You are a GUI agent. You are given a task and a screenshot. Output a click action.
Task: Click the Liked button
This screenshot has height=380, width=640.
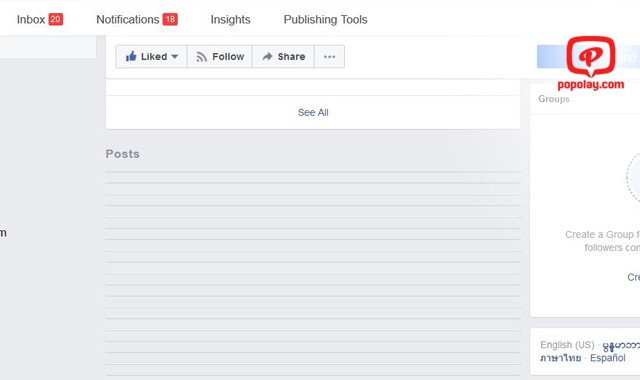pyautogui.click(x=151, y=56)
